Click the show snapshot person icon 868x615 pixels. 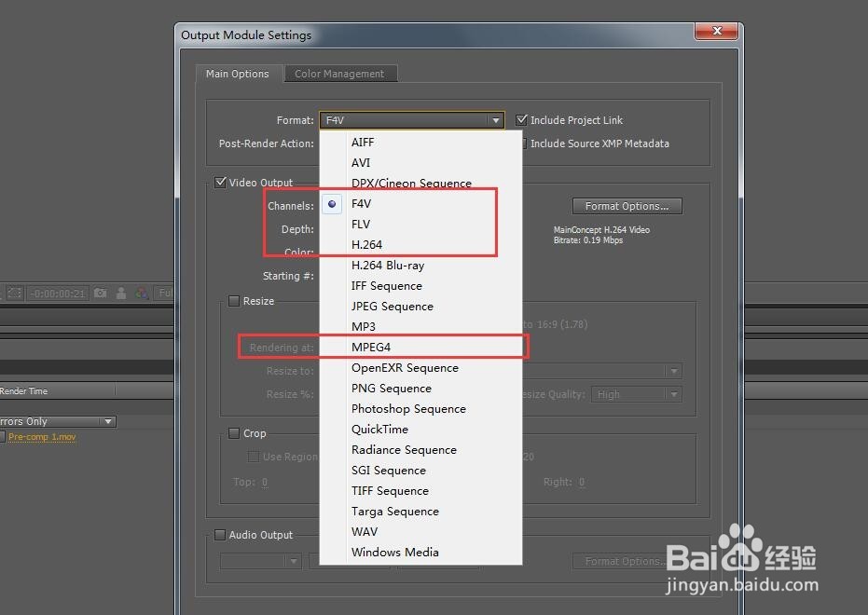point(121,293)
